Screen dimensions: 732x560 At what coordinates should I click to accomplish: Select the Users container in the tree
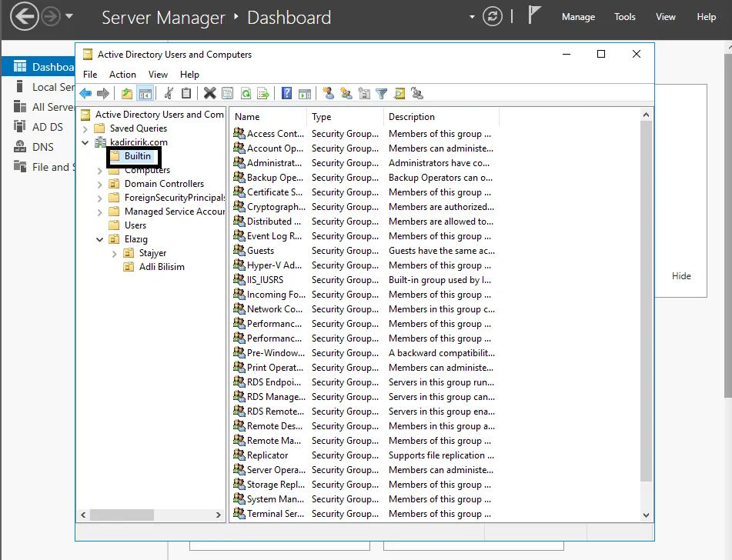pos(135,225)
